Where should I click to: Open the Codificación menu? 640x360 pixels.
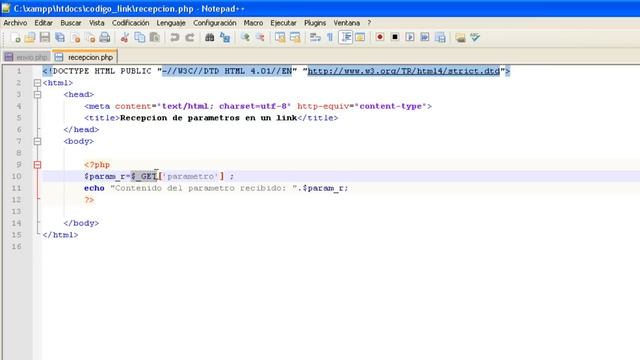[131, 23]
